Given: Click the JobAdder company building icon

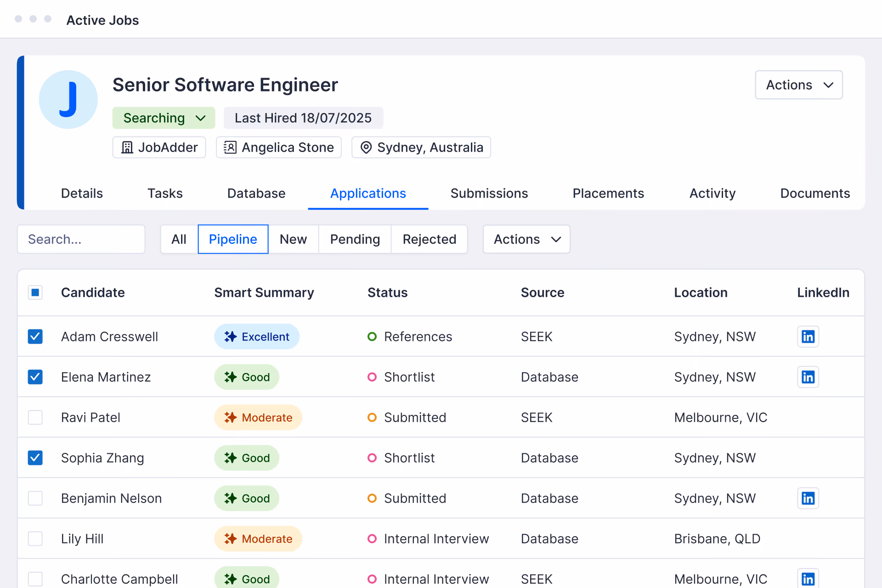Looking at the screenshot, I should (127, 147).
